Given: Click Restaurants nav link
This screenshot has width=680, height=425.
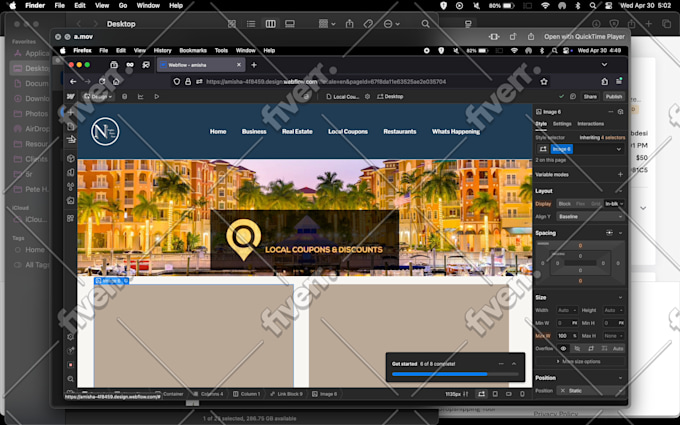Looking at the screenshot, I should pos(399,131).
